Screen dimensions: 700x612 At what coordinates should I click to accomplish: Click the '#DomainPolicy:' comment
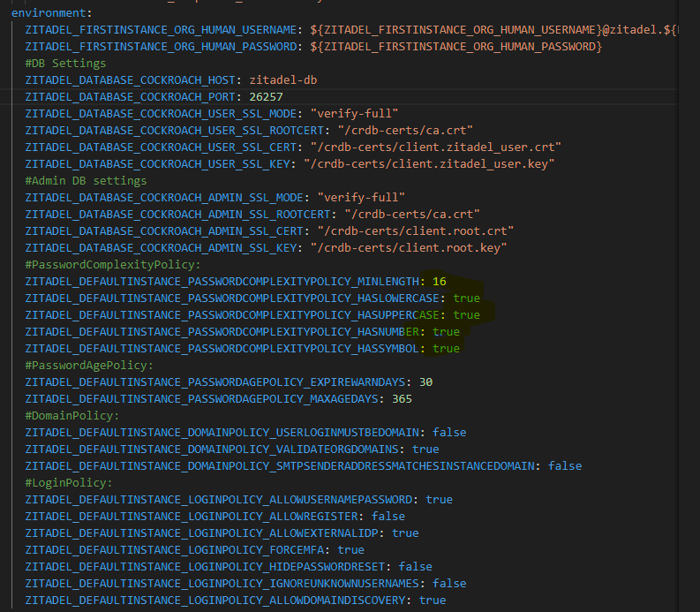[x=72, y=415]
